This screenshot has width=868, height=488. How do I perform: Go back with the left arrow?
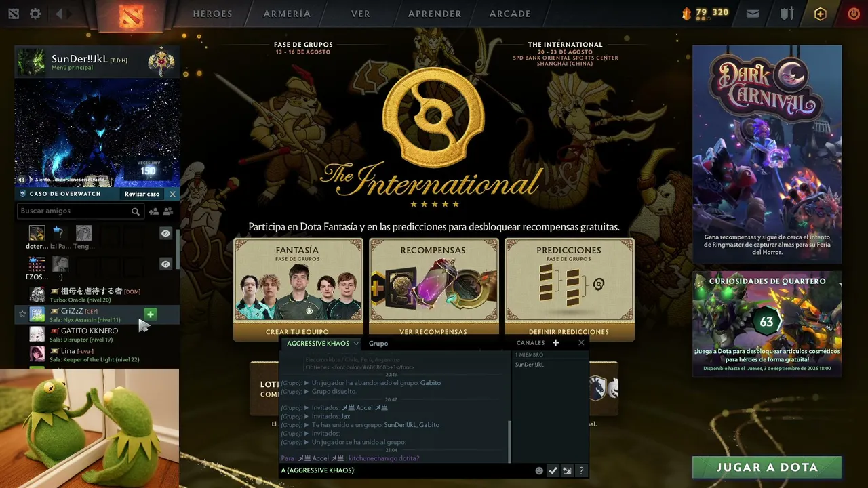pos(59,14)
